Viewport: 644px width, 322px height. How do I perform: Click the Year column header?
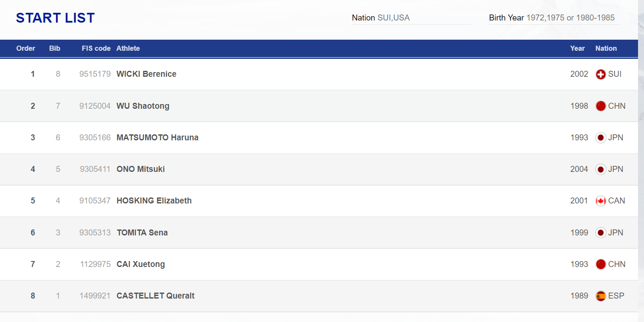click(x=577, y=48)
